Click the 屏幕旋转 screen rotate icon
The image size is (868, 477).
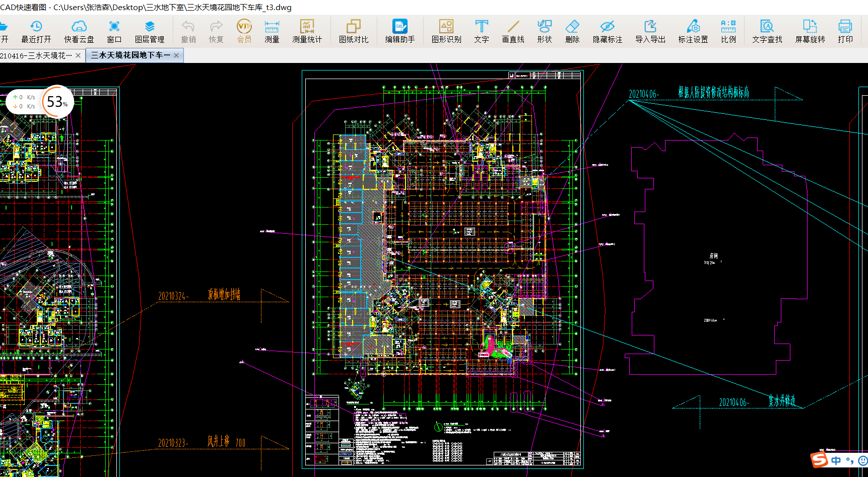(810, 32)
